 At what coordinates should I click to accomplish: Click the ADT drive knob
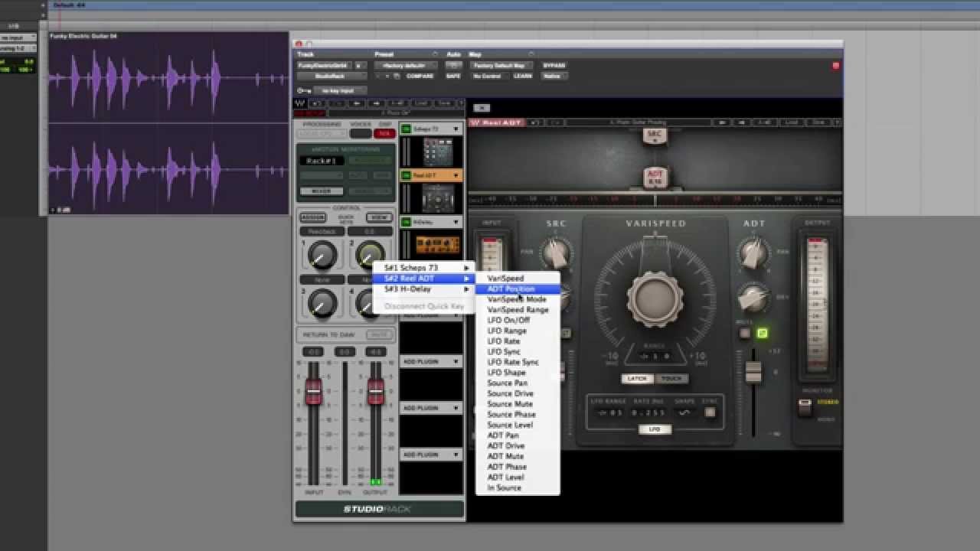[753, 299]
